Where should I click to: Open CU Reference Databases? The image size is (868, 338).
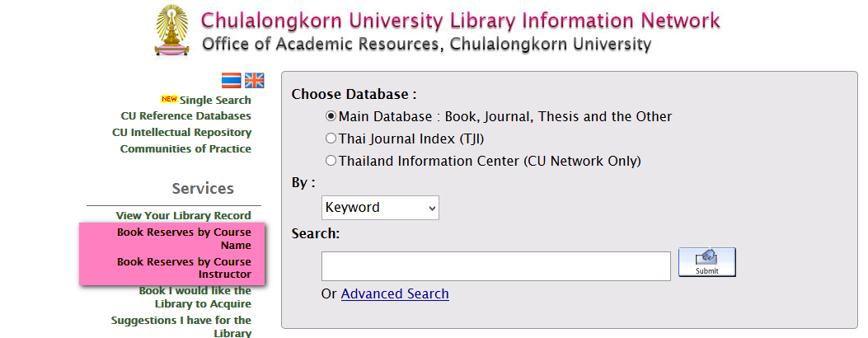pos(186,116)
